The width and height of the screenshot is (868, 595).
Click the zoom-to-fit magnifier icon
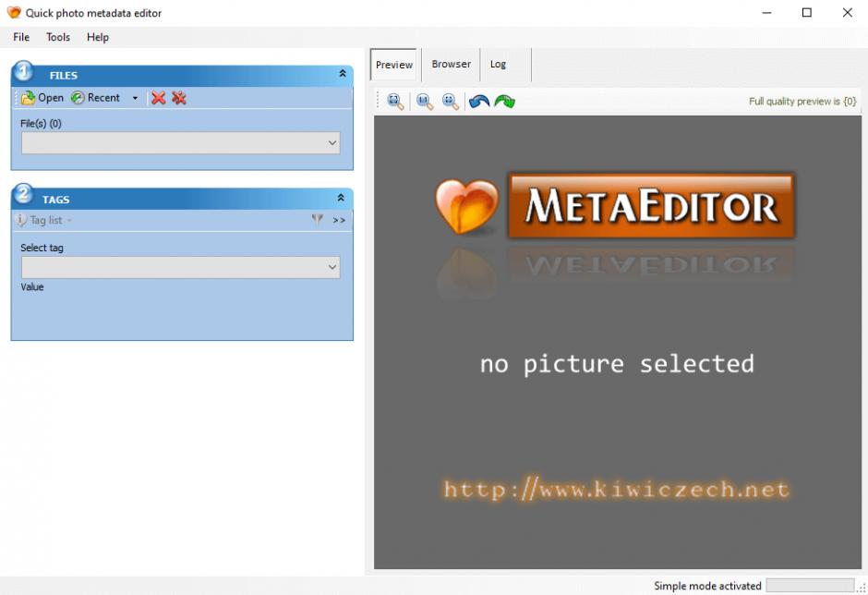[x=395, y=102]
